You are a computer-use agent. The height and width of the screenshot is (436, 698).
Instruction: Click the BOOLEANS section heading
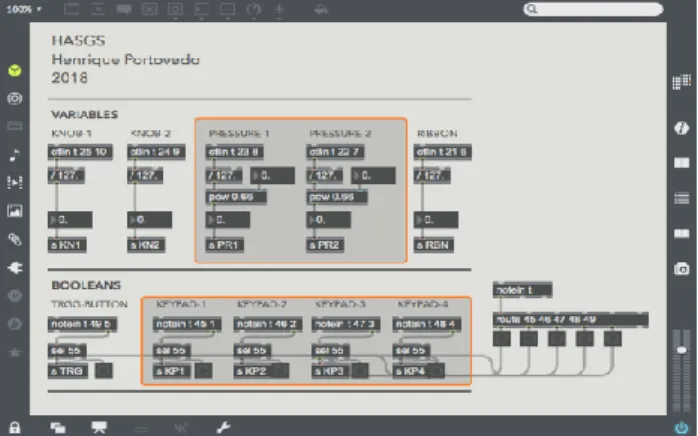pos(86,285)
